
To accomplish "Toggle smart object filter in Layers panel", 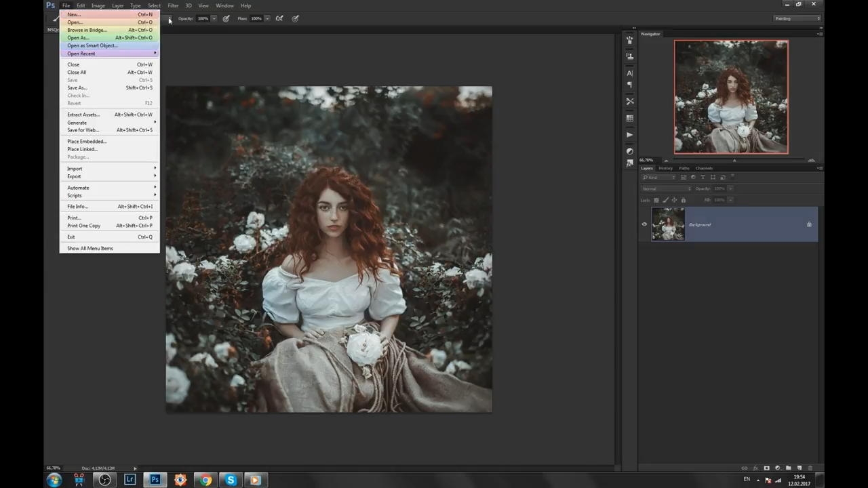I will 722,178.
